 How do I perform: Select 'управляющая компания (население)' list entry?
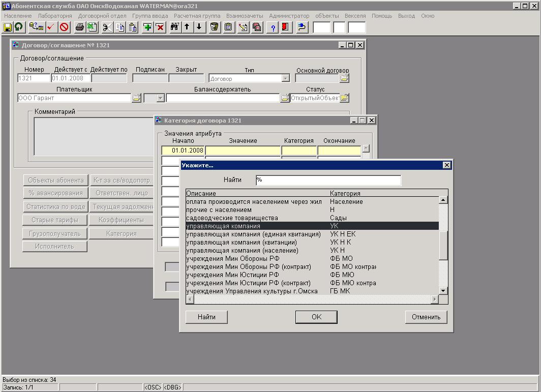tap(242, 250)
